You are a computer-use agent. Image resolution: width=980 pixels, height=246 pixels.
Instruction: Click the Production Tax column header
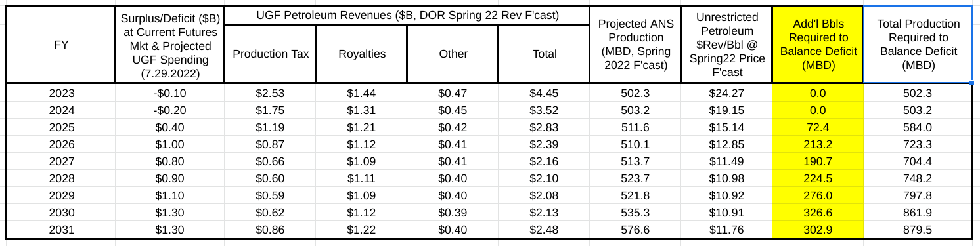270,54
